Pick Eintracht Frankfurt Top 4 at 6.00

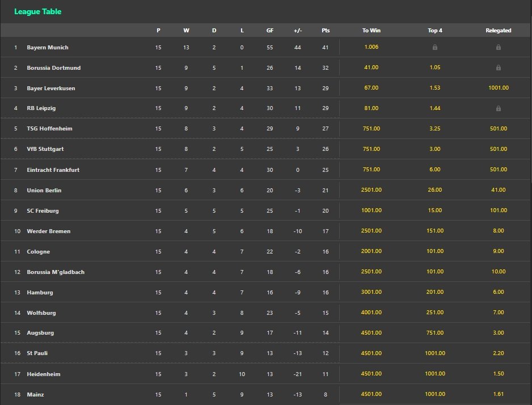click(x=435, y=170)
